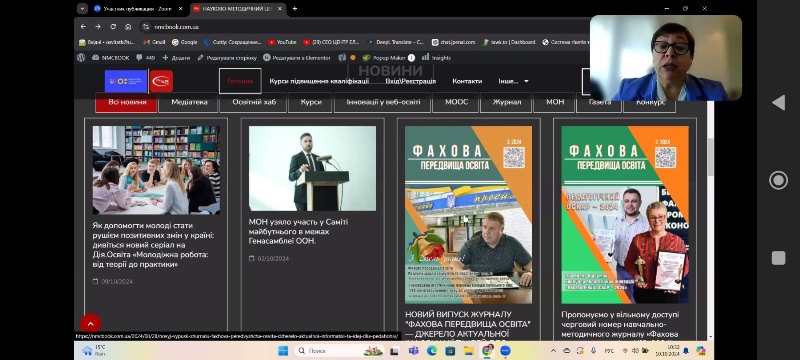Open the Вхід\Реєстрація menu item
Viewport: 800px width, 360px height.
[x=411, y=81]
